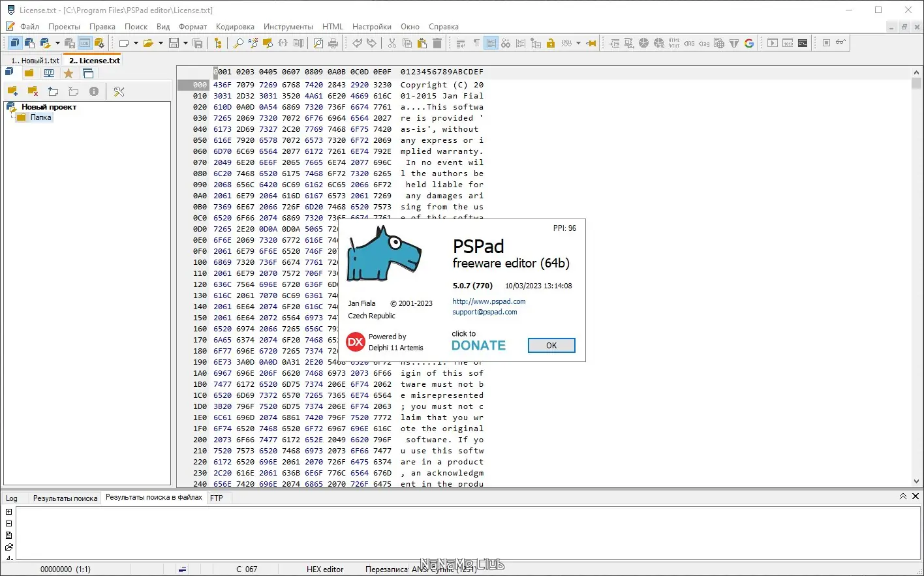Click the file explorer folder panel tab
This screenshot has width=924, height=576.
point(29,73)
